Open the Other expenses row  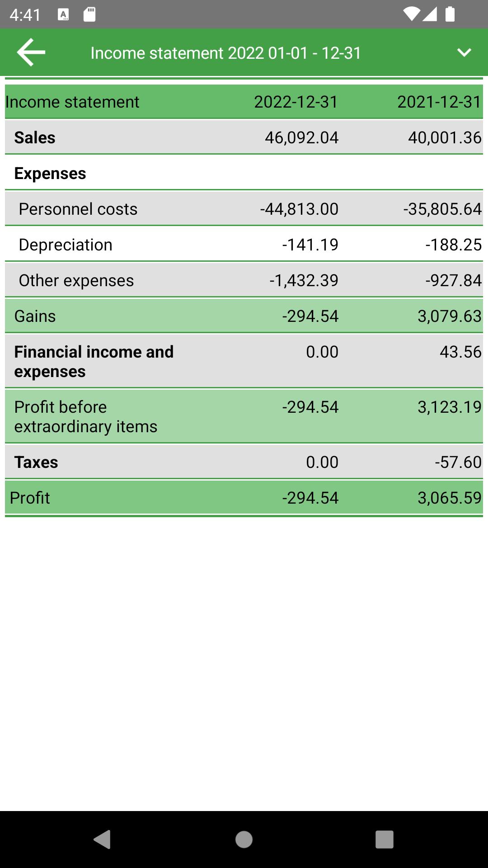point(244,280)
